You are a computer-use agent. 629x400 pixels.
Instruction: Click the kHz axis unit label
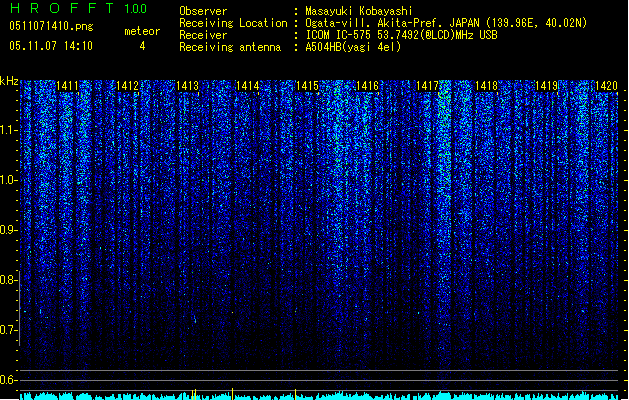click(x=9, y=81)
